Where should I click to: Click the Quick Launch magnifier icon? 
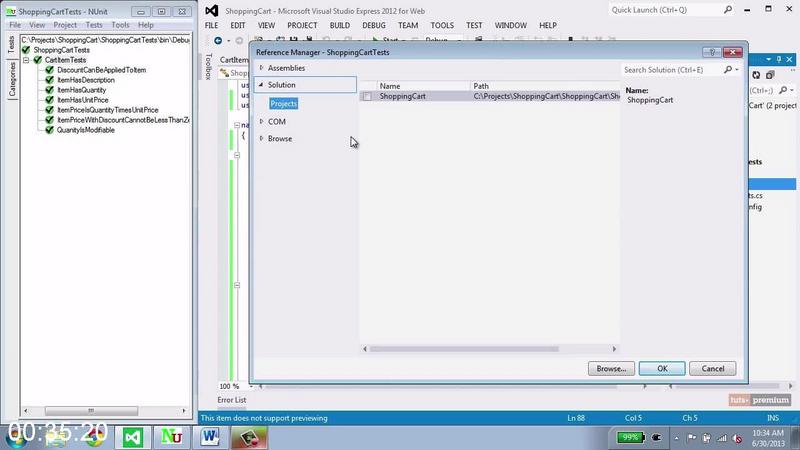click(x=728, y=10)
